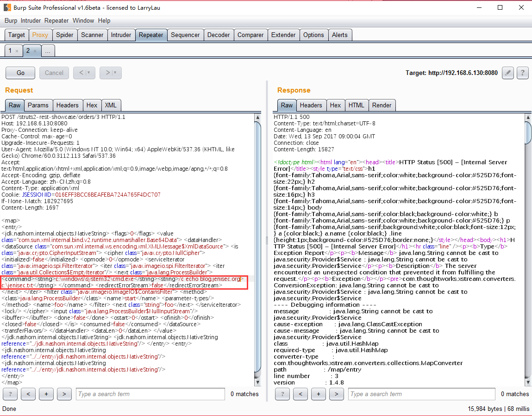Switch to the Target tab
Screen dimensions: 532x416
(x=16, y=35)
